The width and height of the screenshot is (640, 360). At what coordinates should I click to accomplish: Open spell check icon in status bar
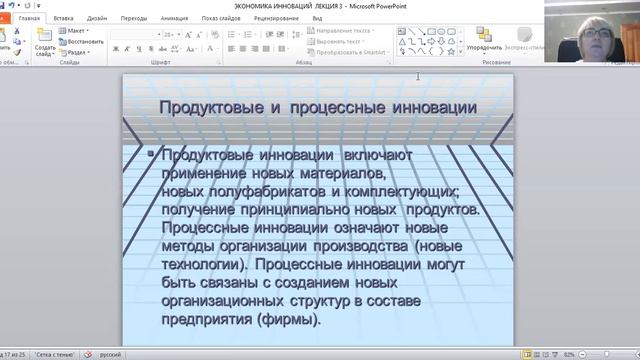tap(88, 355)
